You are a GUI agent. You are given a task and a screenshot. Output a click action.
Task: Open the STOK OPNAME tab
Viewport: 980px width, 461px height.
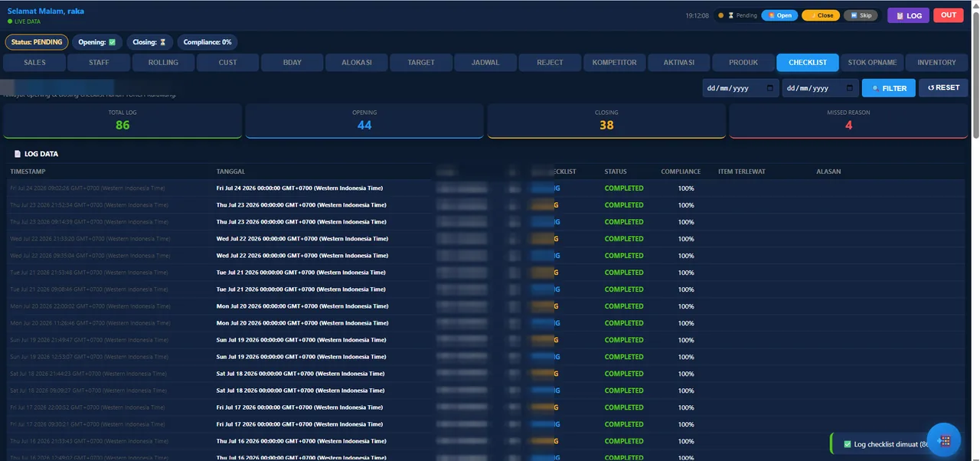tap(872, 63)
